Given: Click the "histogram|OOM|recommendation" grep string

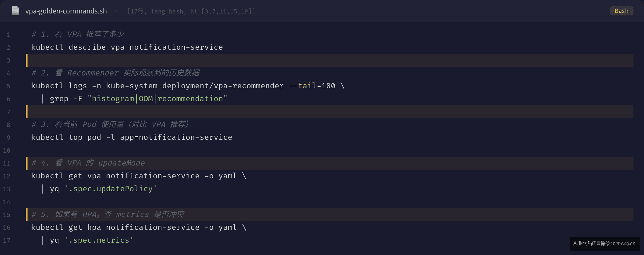Looking at the screenshot, I should click(x=157, y=99).
